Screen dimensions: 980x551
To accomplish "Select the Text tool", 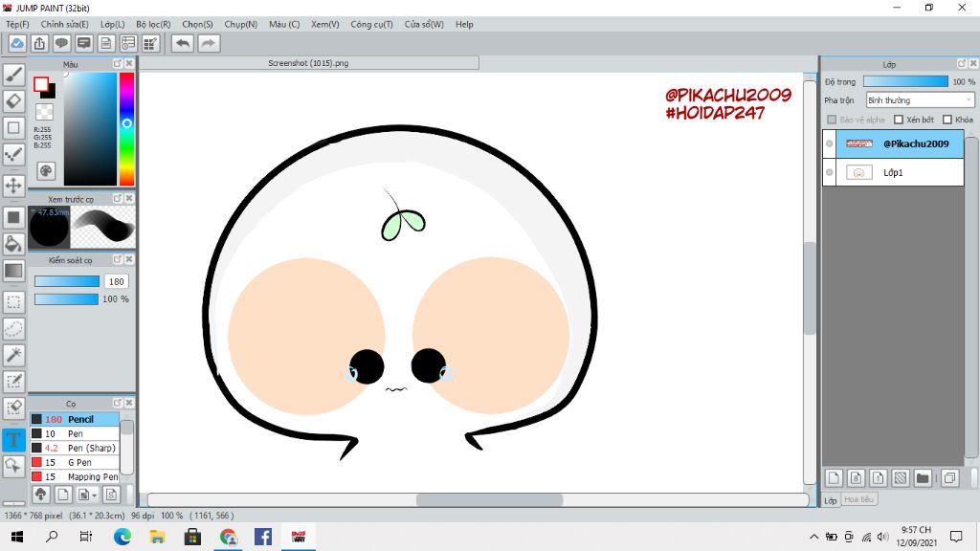I will click(13, 439).
